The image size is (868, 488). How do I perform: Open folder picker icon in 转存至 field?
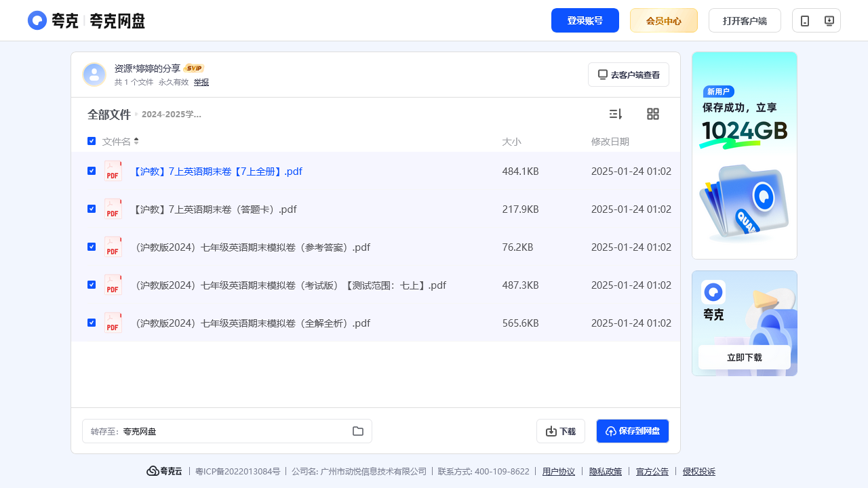pyautogui.click(x=358, y=431)
